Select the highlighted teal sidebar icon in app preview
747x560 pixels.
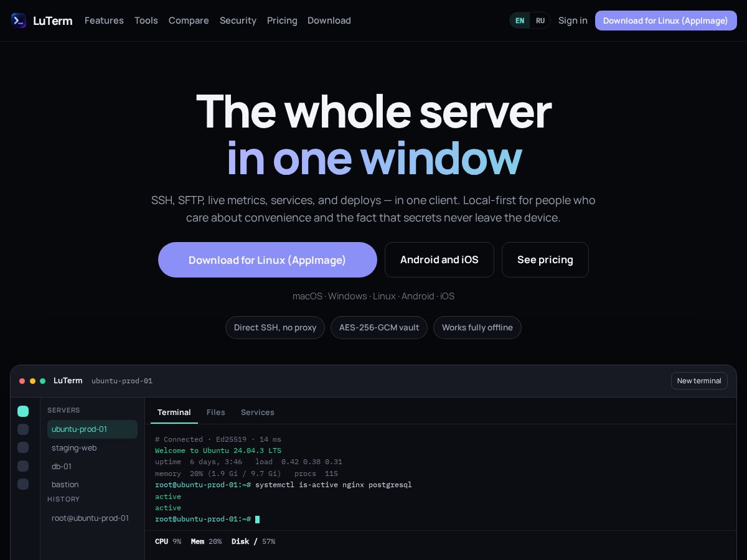click(x=23, y=411)
